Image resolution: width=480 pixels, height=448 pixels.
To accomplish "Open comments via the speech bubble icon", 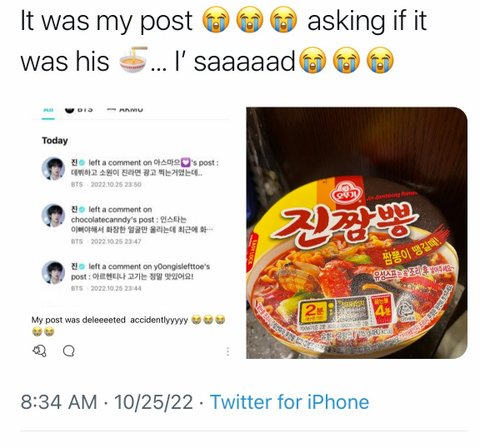I will [x=69, y=351].
